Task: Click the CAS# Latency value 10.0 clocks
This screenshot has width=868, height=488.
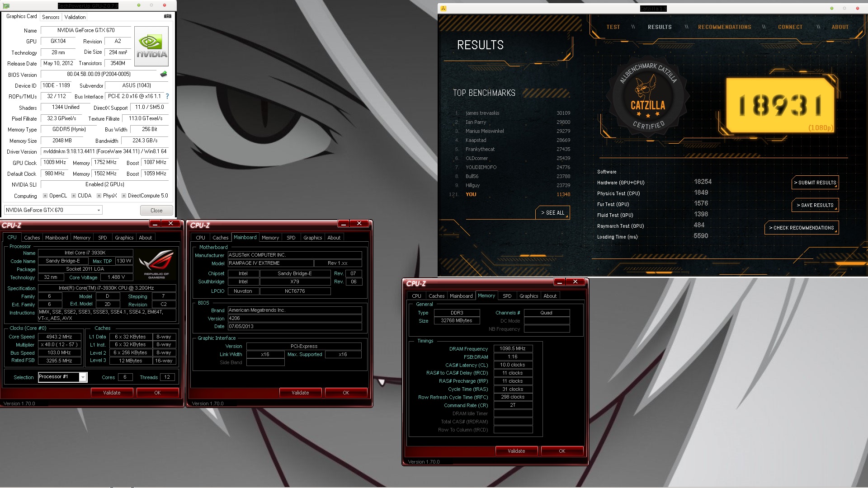Action: (x=513, y=365)
